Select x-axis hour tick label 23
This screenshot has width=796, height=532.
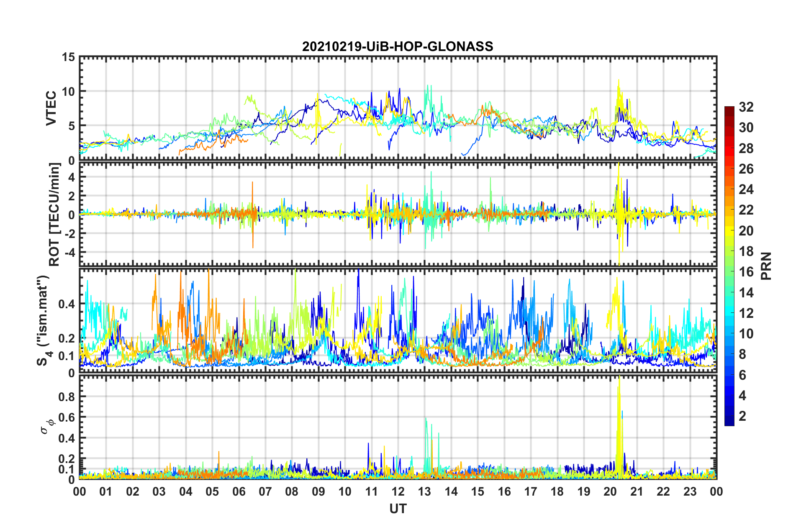690,491
